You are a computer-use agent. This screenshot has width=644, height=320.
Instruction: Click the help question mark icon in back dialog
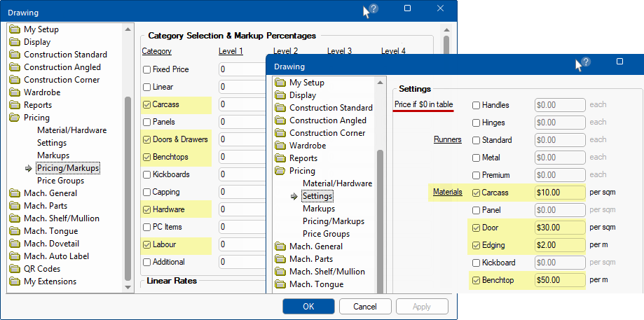pos(374,9)
